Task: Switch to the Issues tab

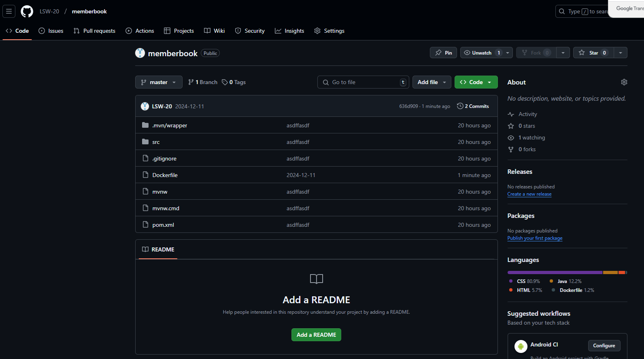Action: (51, 31)
